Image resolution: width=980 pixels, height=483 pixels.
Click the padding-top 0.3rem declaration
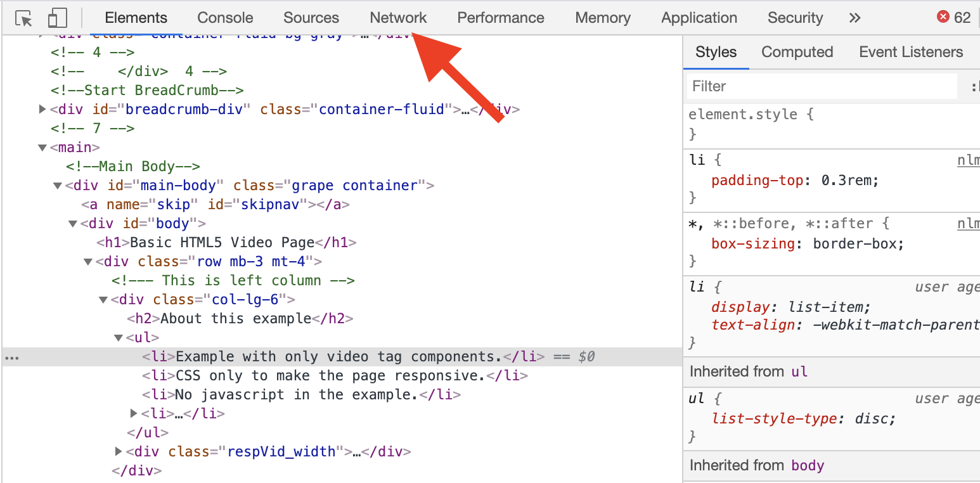795,181
